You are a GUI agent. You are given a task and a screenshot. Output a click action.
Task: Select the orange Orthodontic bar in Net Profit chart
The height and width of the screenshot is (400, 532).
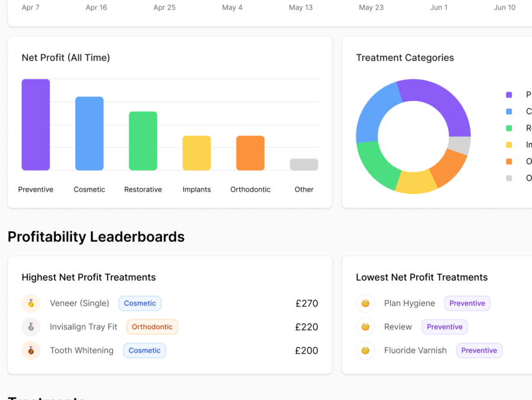[x=251, y=153]
